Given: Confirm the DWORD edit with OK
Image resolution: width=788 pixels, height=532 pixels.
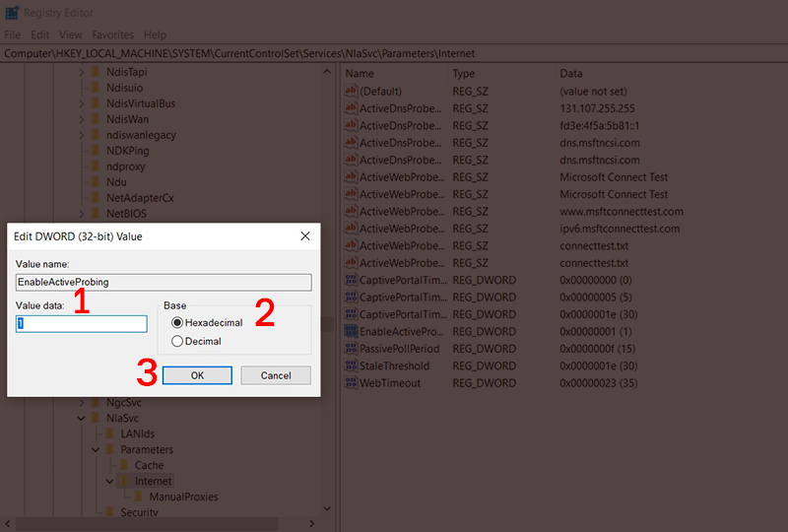Looking at the screenshot, I should [x=197, y=375].
